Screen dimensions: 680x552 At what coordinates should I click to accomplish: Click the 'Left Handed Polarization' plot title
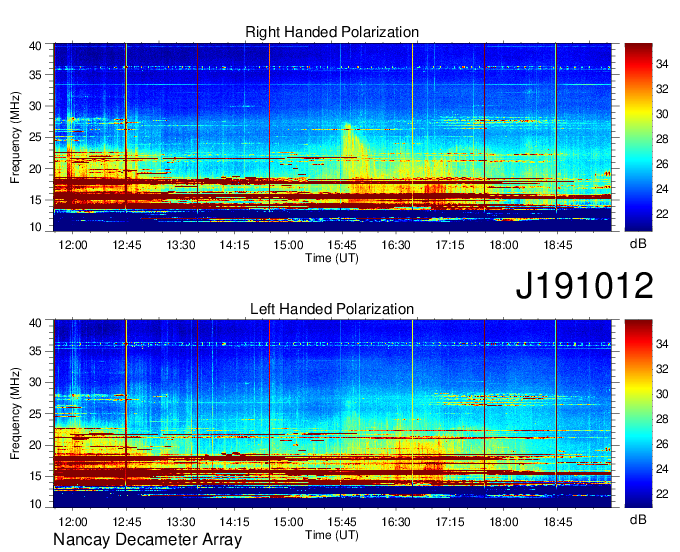332,309
